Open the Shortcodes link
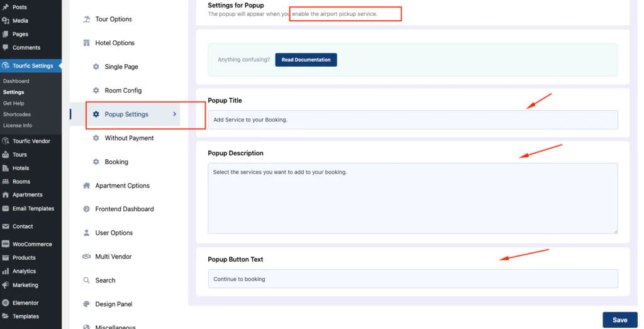The height and width of the screenshot is (329, 644). 17,114
